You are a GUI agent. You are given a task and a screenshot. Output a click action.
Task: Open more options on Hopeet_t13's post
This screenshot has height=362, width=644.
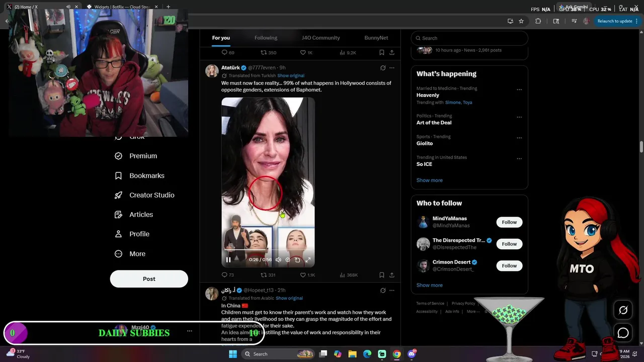(392, 290)
